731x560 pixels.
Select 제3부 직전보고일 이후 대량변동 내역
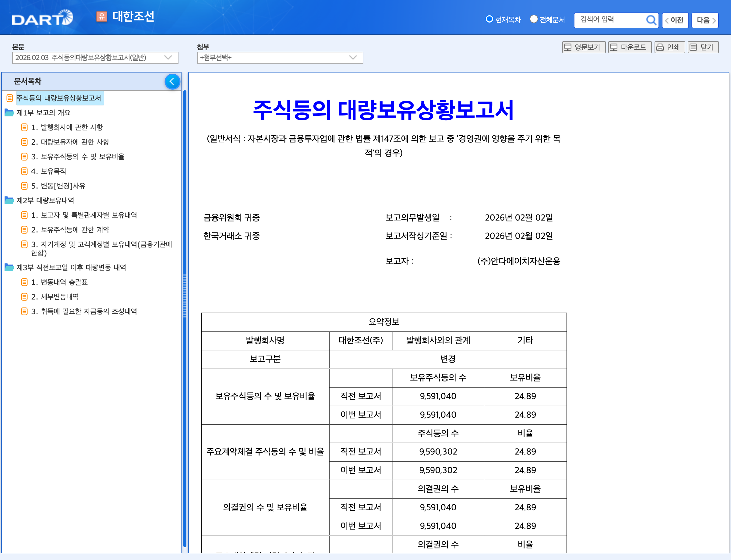71,267
